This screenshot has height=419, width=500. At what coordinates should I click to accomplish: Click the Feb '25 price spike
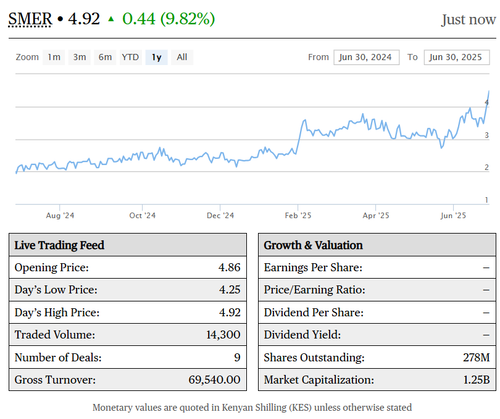[304, 120]
